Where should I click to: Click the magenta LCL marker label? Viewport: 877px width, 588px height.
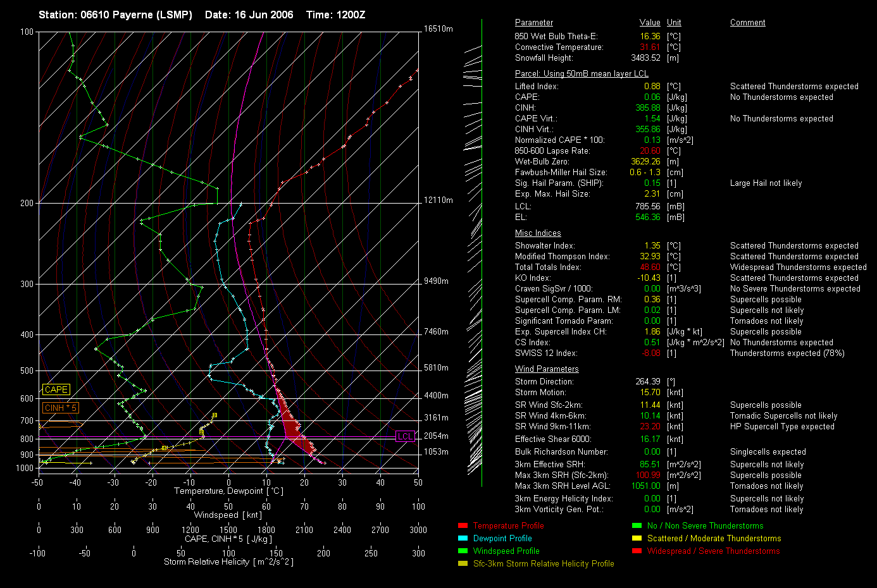[405, 437]
